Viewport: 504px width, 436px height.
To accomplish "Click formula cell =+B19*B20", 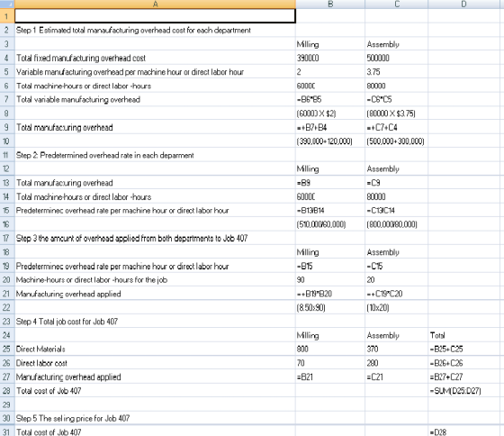I will pos(330,294).
